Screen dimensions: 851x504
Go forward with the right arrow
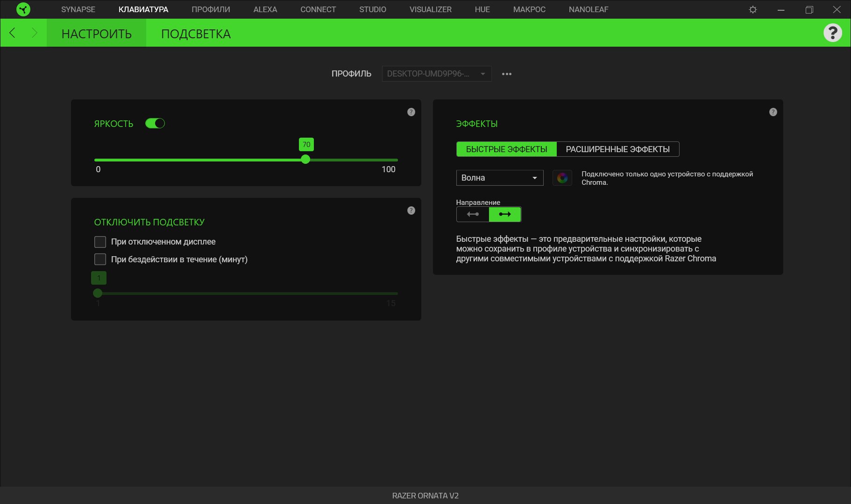tap(34, 33)
